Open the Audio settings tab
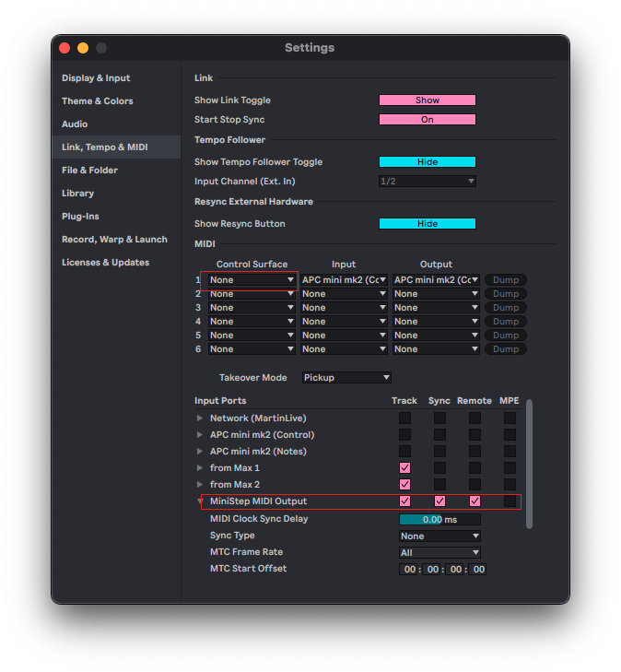The image size is (621, 672). [76, 124]
